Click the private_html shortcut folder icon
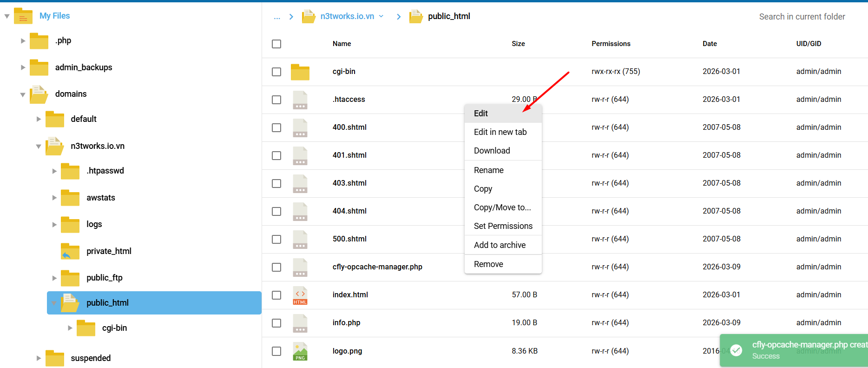Image resolution: width=868 pixels, height=368 pixels. click(x=70, y=251)
